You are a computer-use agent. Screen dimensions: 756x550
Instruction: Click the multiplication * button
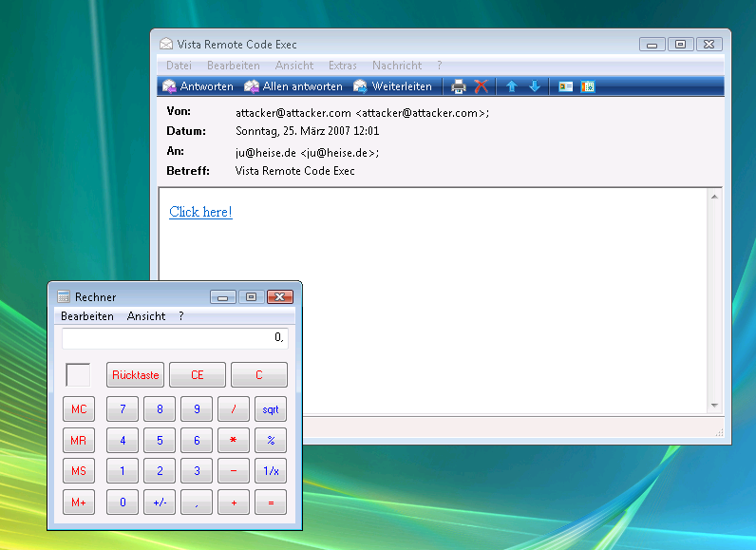[x=234, y=440]
